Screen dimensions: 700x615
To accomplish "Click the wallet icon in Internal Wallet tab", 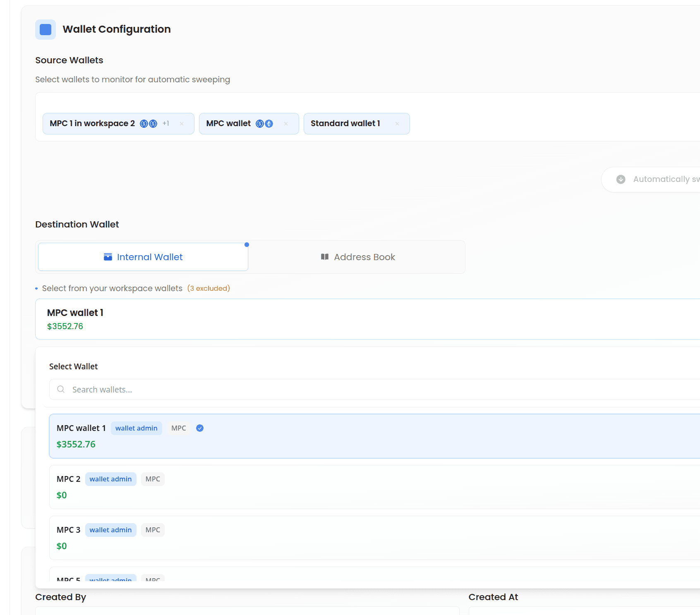I will (x=108, y=257).
